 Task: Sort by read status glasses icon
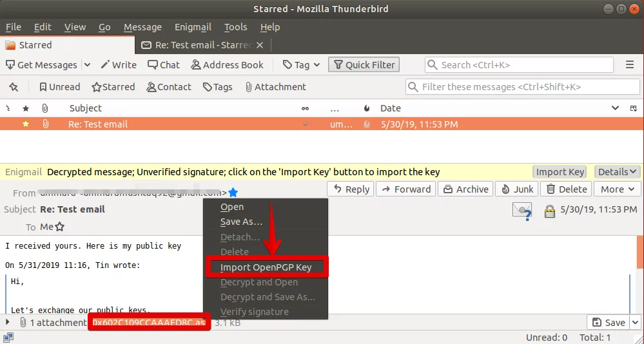coord(305,108)
